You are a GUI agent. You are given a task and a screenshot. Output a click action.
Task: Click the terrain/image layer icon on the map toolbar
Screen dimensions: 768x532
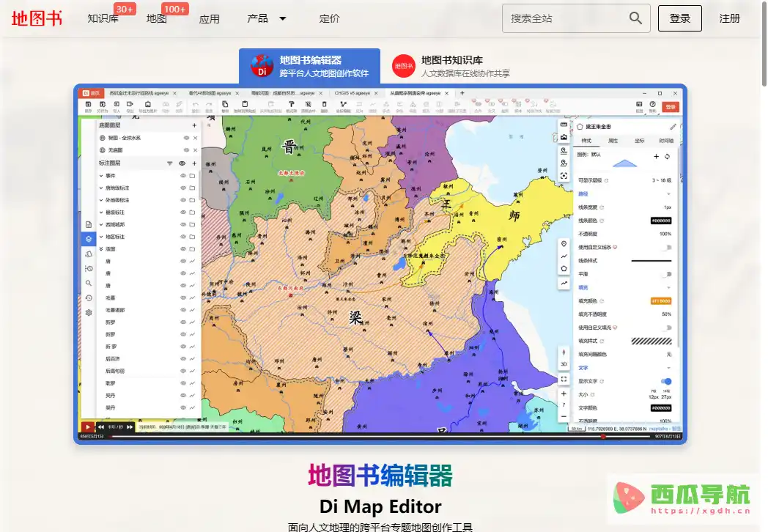pyautogui.click(x=564, y=137)
